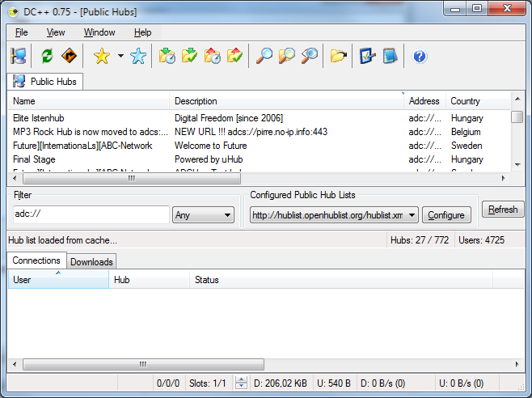Click the Public Hubs toolbar icon

[18, 56]
